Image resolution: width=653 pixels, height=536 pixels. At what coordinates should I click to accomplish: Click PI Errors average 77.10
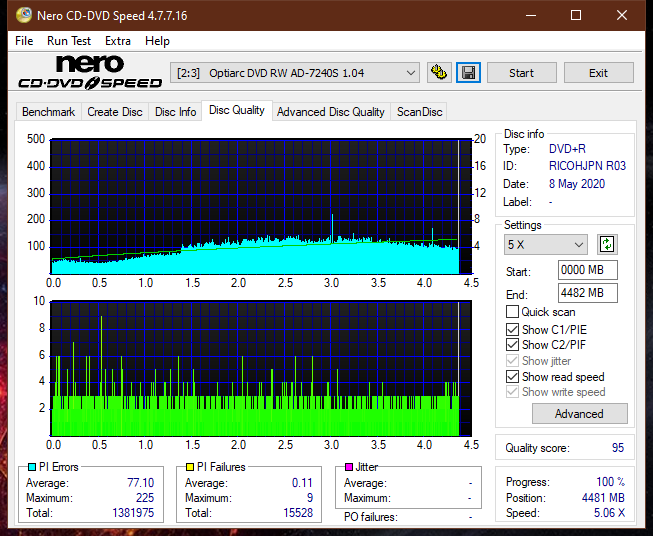point(141,483)
